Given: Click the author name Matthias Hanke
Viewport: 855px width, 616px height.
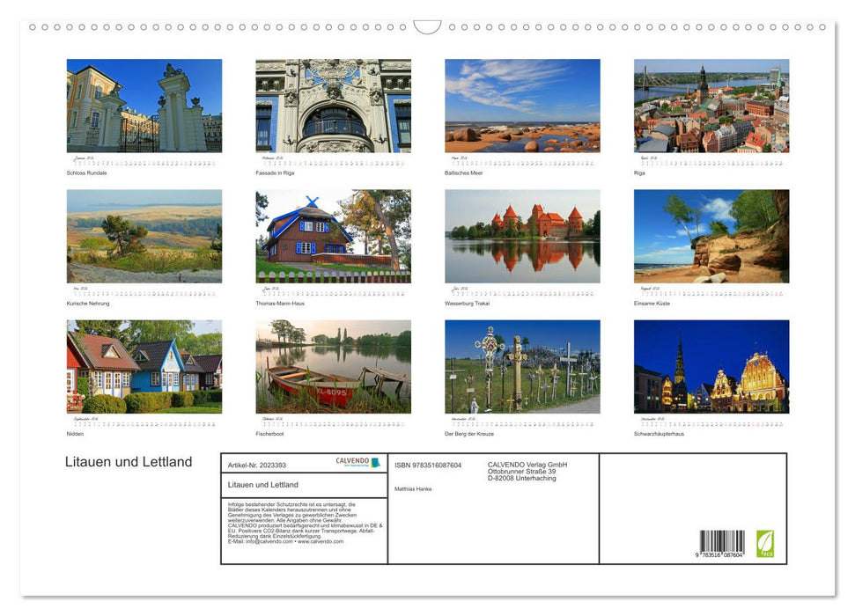Looking at the screenshot, I should [413, 489].
